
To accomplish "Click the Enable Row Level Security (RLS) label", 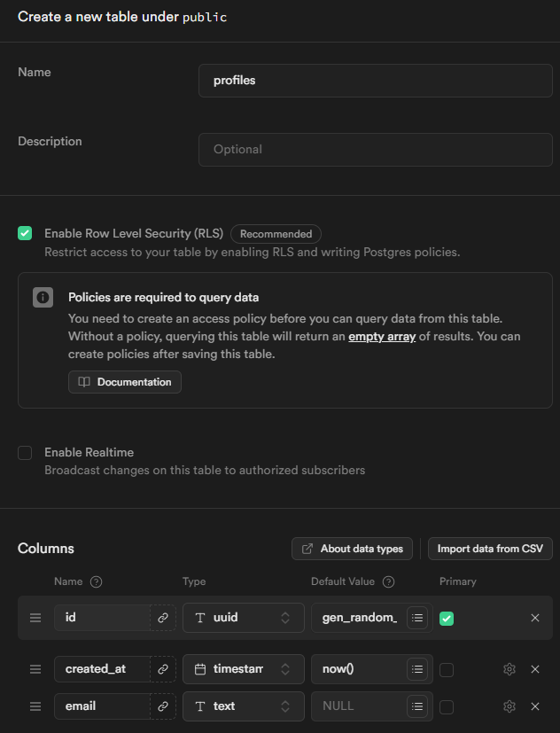I will [x=134, y=233].
